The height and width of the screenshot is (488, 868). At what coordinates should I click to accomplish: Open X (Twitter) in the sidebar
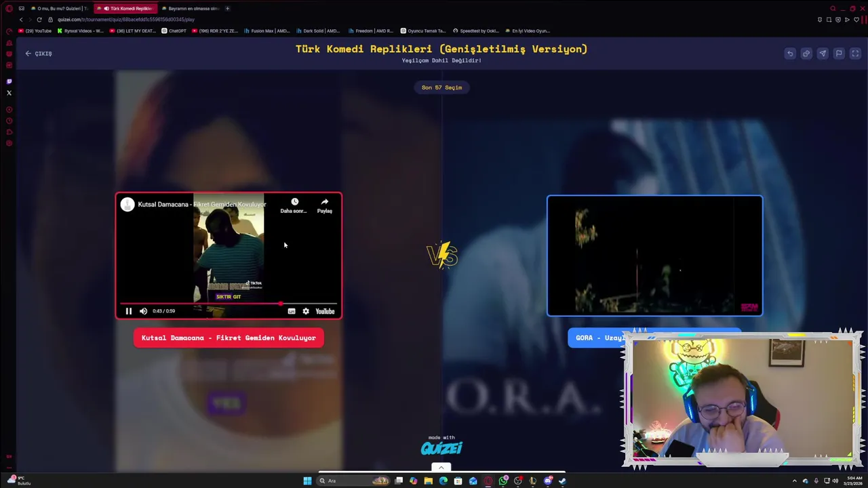click(9, 93)
